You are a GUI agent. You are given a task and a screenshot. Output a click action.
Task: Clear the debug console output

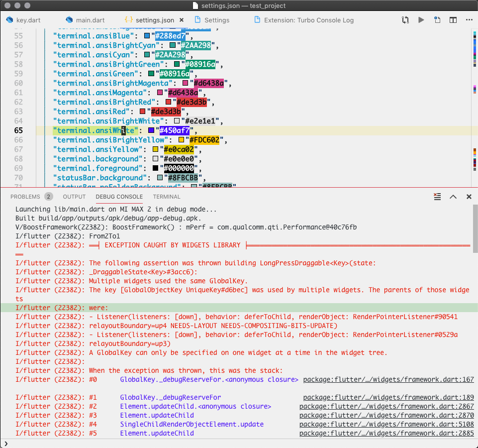[x=437, y=197]
